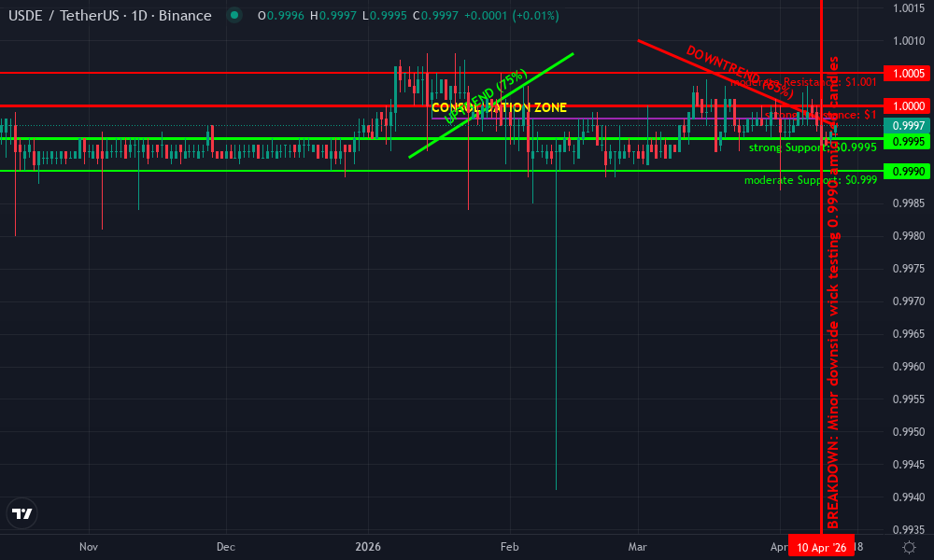
Task: Click the 10 Apr '26 date marker
Action: pos(821,547)
